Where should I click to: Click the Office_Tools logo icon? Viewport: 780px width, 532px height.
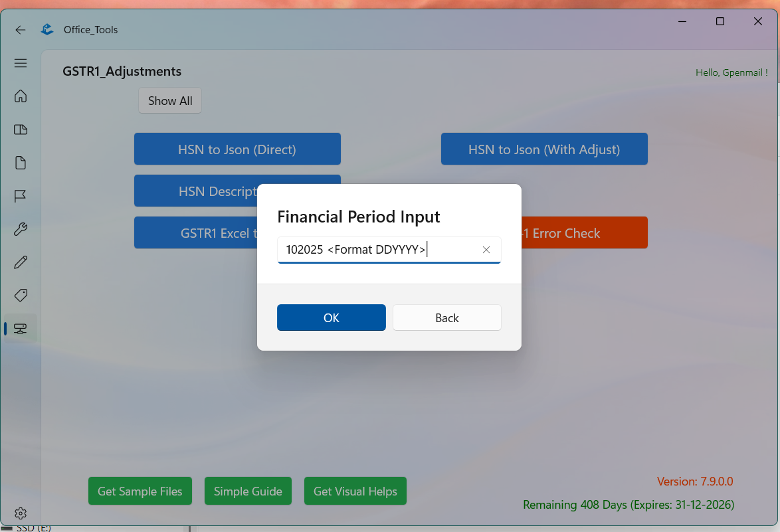click(47, 29)
